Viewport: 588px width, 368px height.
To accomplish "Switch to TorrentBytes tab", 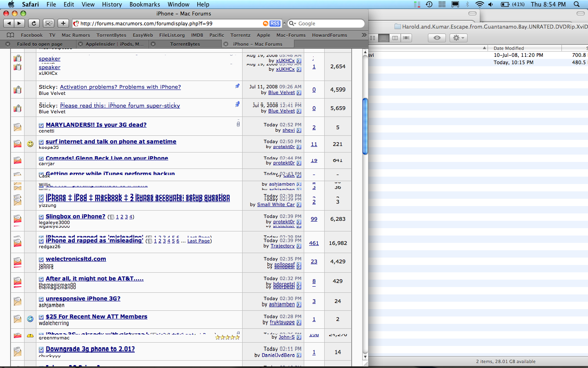I will tap(185, 44).
